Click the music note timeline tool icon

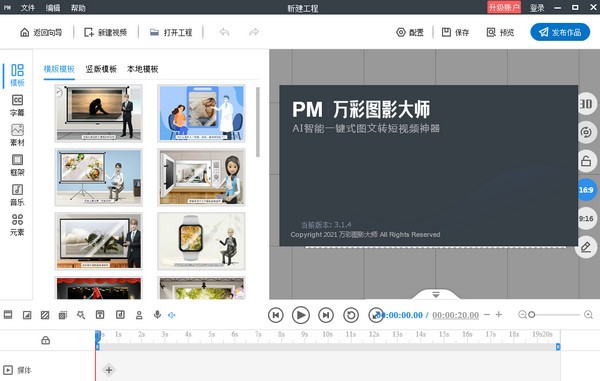coord(120,315)
